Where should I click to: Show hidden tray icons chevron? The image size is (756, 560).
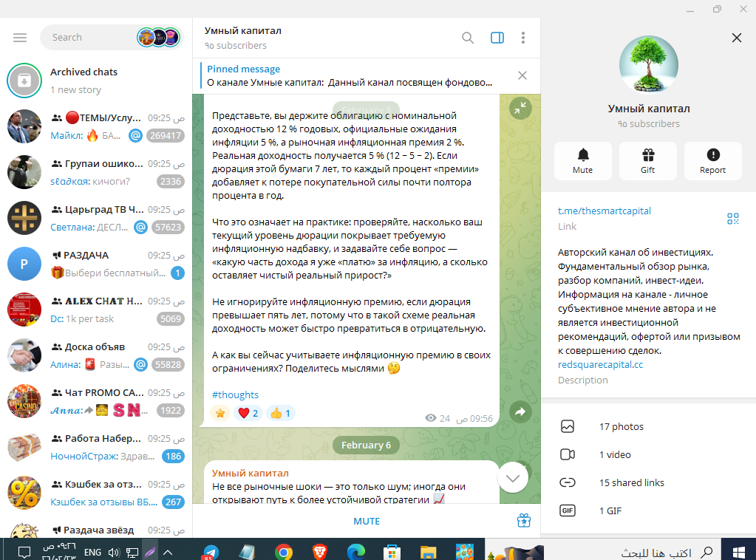pos(167,553)
